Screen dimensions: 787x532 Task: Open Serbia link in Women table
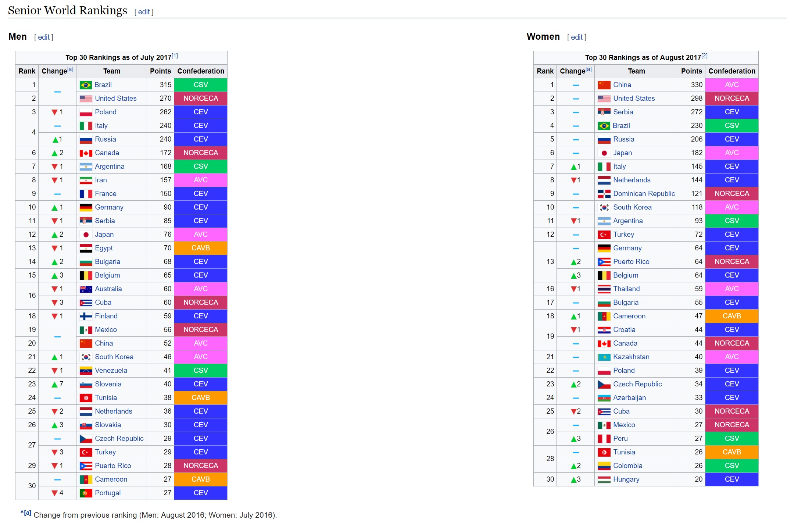tap(623, 112)
